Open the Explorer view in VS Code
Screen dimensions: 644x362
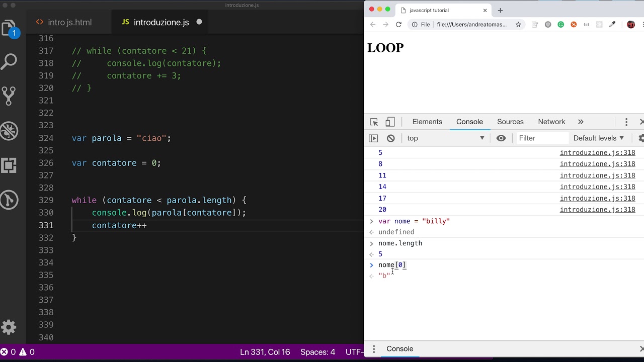[x=9, y=28]
